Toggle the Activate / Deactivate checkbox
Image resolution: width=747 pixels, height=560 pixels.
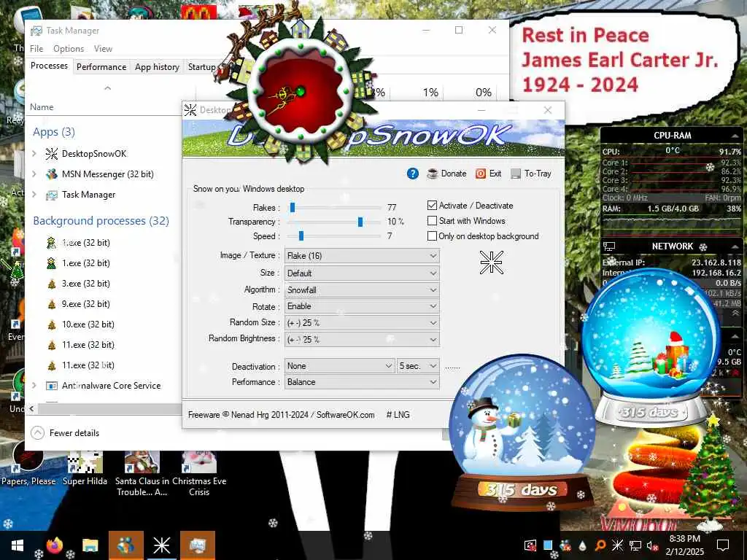tap(432, 206)
